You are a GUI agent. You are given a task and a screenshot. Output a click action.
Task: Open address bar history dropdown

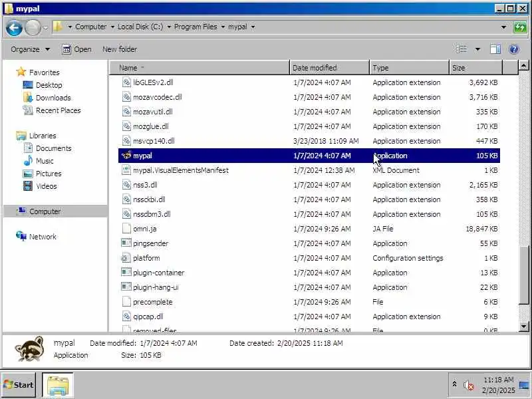coord(504,27)
